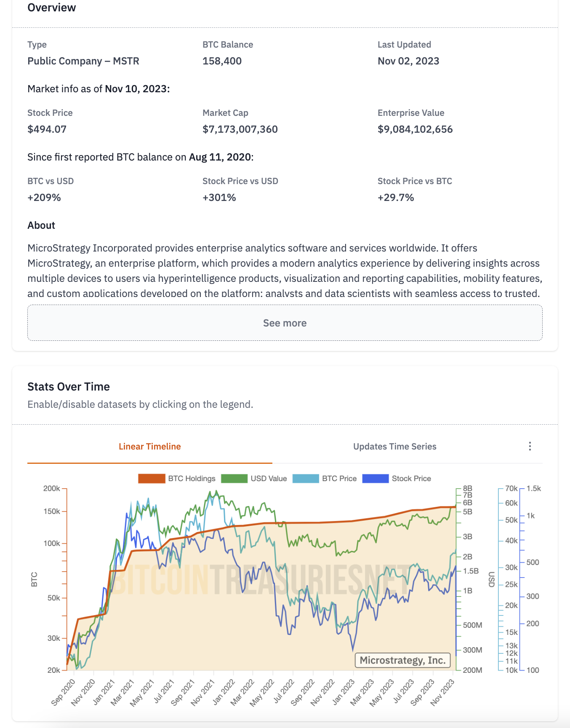Viewport: 570px width, 728px height.
Task: Toggle the BTC Price light-blue legend swatch
Action: click(x=306, y=479)
